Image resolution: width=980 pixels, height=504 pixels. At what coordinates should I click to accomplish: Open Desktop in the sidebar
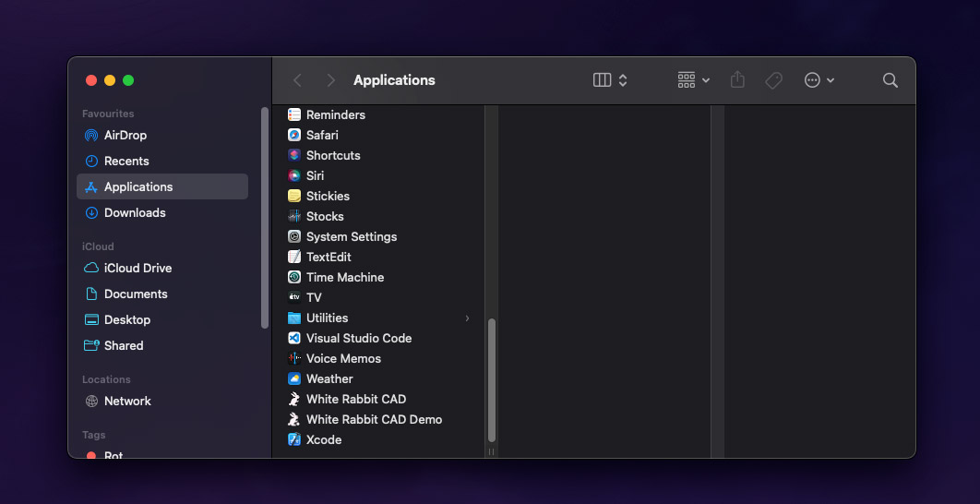(162, 319)
